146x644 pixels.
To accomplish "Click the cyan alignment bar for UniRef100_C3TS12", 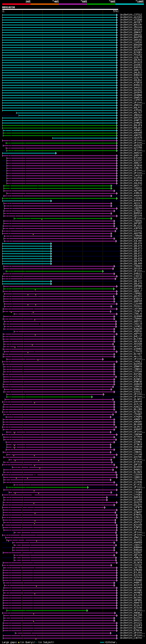I will click(x=60, y=15).
